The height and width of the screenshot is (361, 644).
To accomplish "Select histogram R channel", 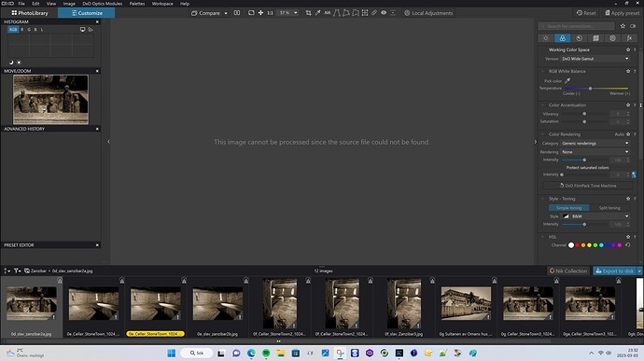I will pos(22,30).
